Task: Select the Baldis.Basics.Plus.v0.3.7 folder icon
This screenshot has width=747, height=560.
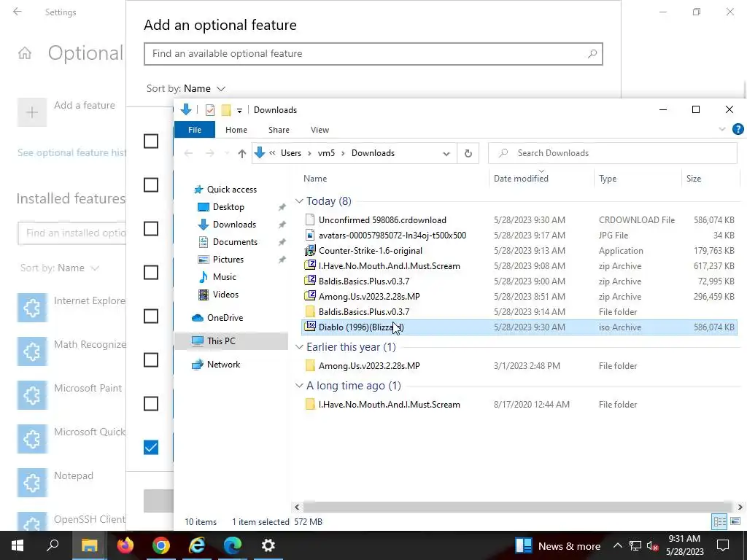Action: click(x=310, y=312)
